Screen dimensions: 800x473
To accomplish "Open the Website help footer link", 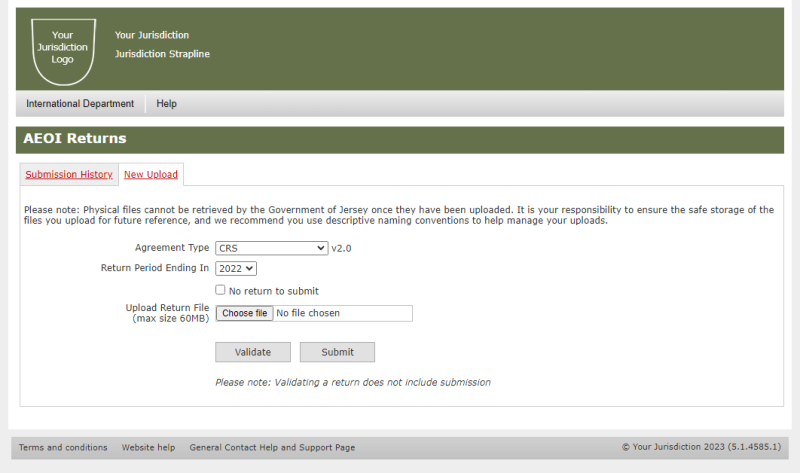I will coord(148,447).
